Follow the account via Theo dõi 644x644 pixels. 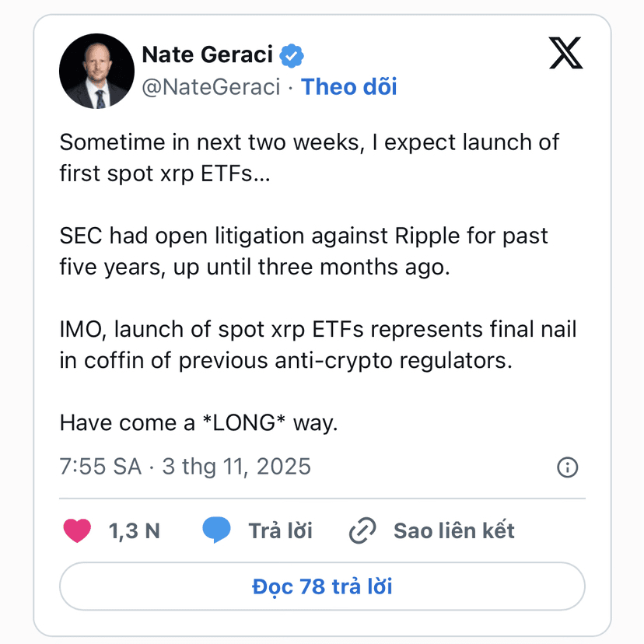coord(348,87)
